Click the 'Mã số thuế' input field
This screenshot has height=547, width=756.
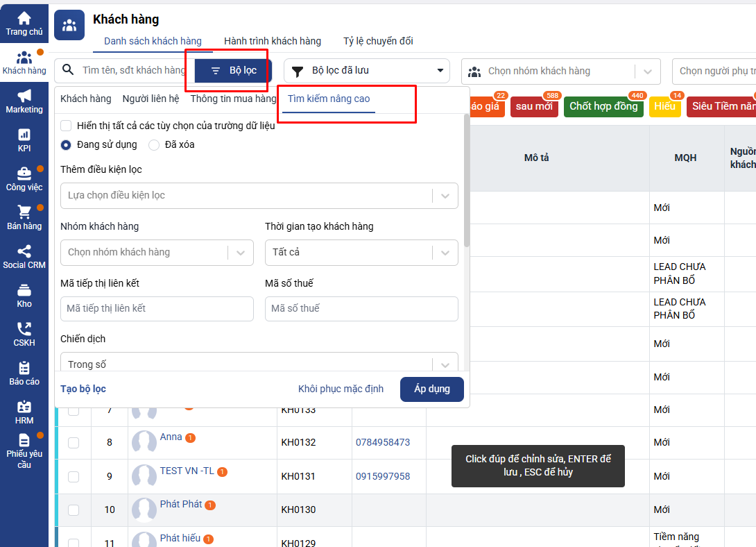[x=361, y=309]
